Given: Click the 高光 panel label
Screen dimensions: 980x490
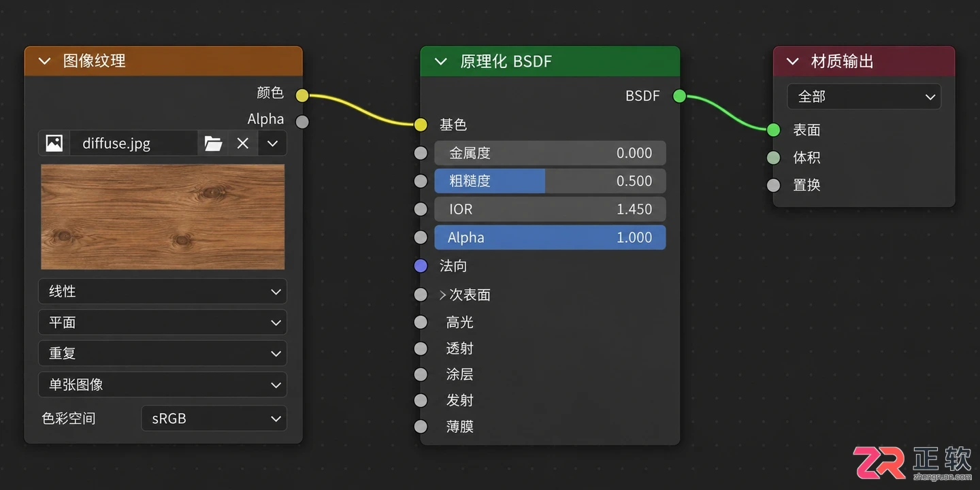Looking at the screenshot, I should (x=460, y=322).
